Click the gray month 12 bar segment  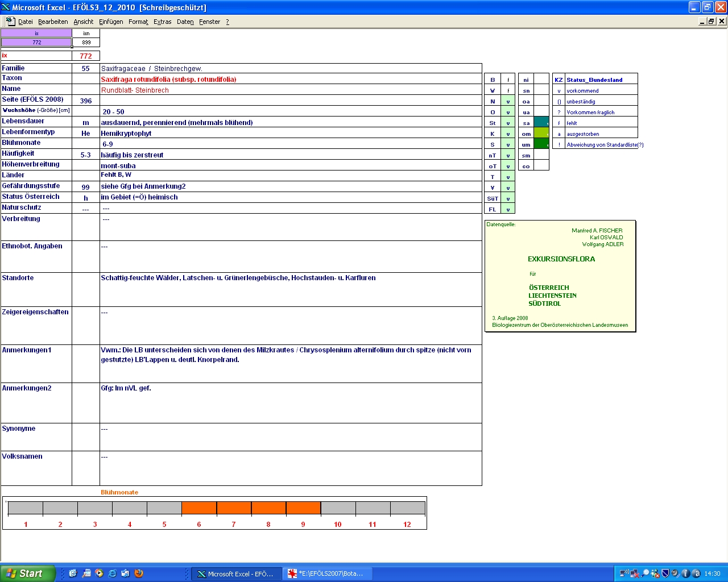click(x=407, y=508)
